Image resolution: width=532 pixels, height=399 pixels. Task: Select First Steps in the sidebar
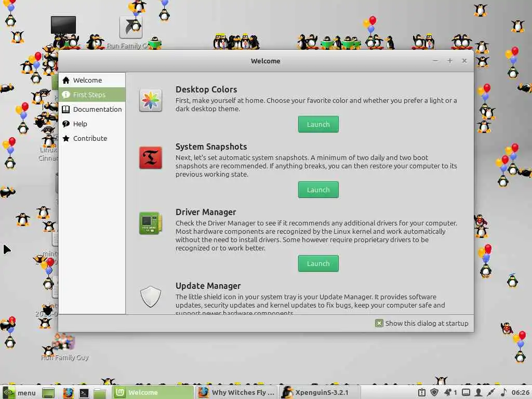coord(92,95)
